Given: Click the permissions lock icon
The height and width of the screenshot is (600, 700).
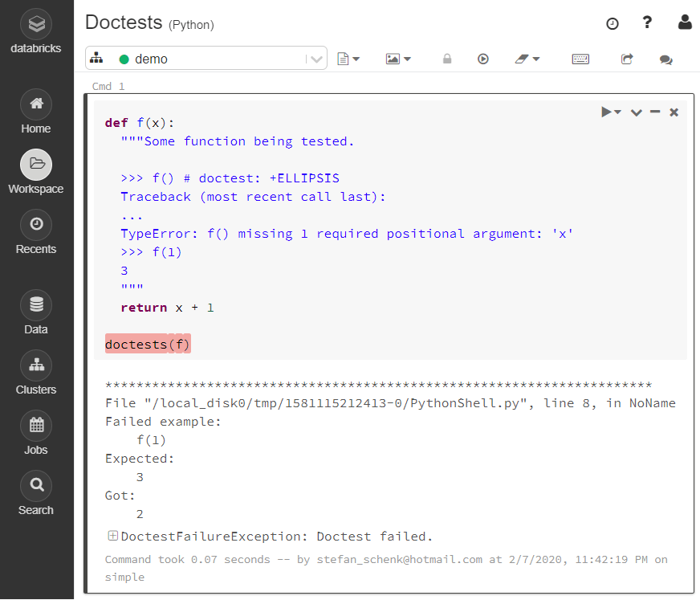Looking at the screenshot, I should (x=447, y=59).
